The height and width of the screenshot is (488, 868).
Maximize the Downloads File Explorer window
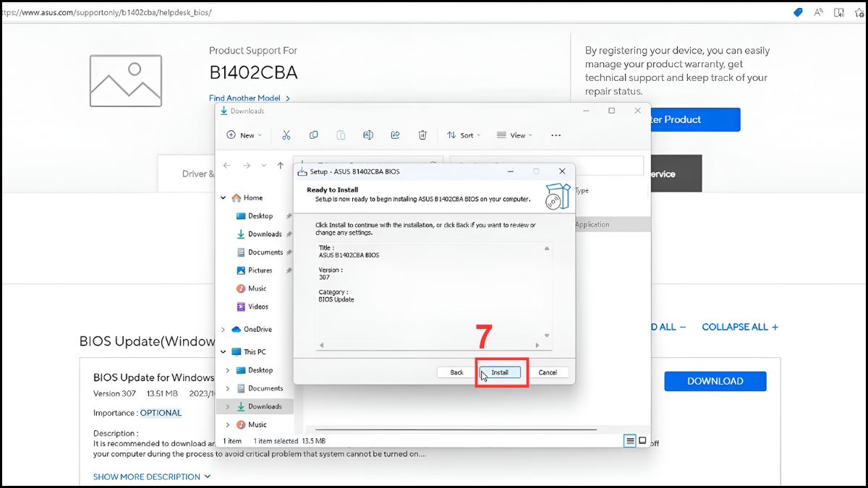tap(612, 111)
